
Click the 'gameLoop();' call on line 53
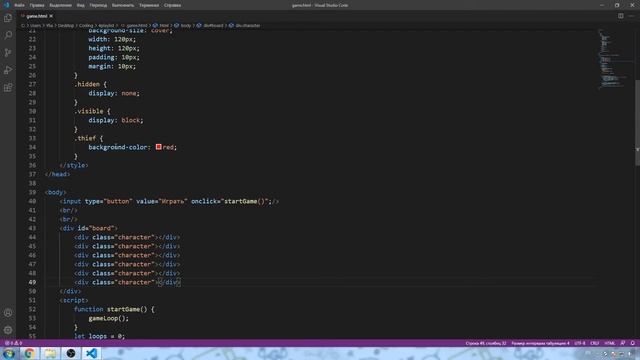pos(109,318)
